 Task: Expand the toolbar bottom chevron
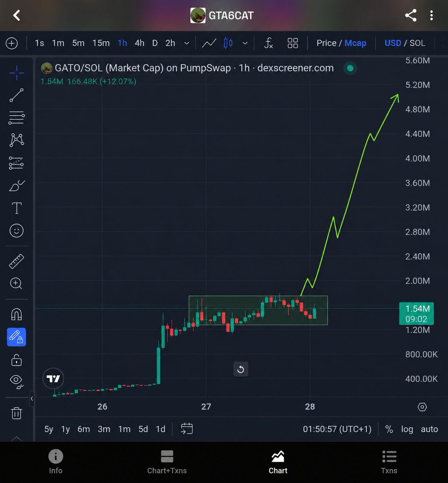(17, 438)
